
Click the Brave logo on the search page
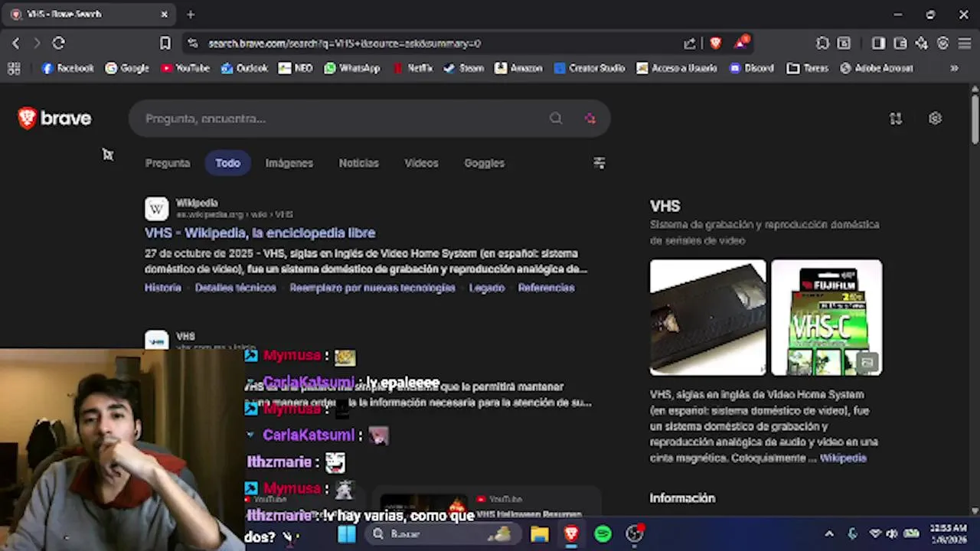tap(54, 119)
